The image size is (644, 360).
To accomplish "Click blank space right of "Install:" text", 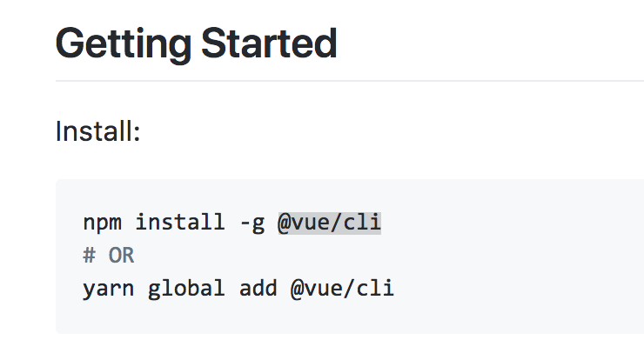I will (x=392, y=132).
